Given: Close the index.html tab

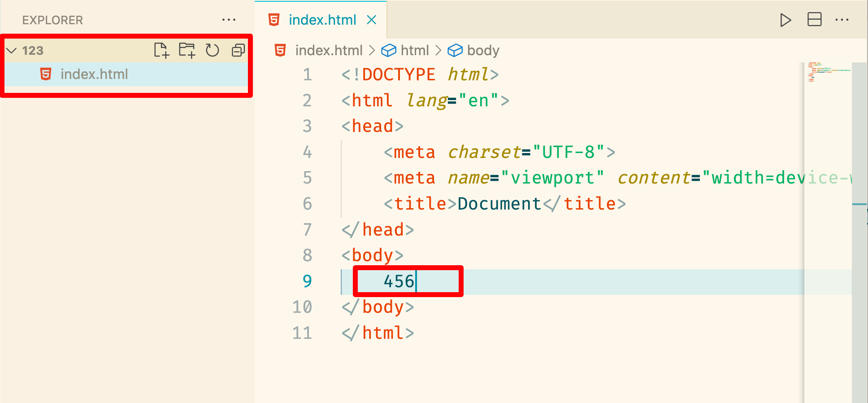Looking at the screenshot, I should pyautogui.click(x=372, y=20).
